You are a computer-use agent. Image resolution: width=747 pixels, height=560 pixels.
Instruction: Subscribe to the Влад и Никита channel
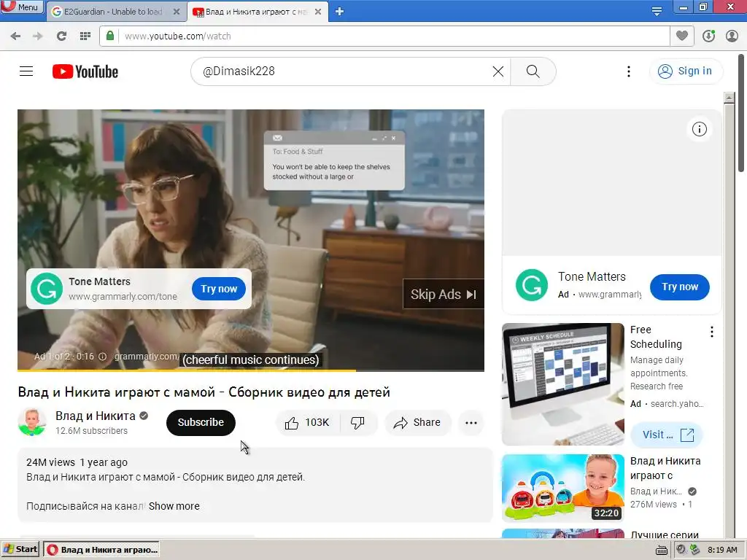click(201, 422)
